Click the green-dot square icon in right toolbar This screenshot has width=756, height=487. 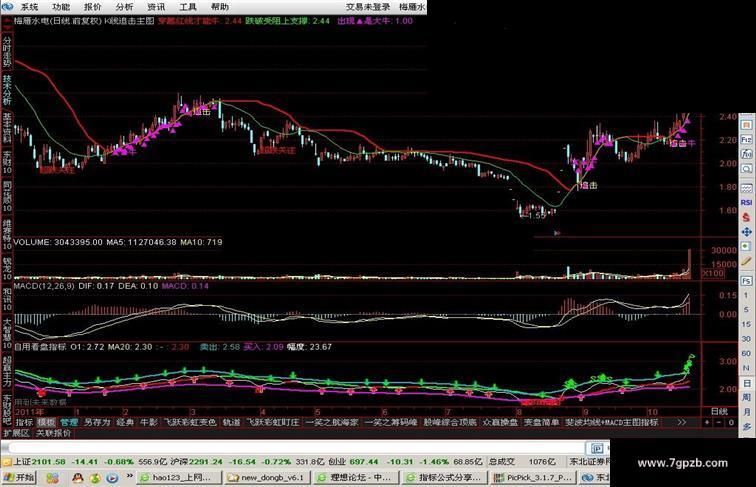tap(746, 247)
